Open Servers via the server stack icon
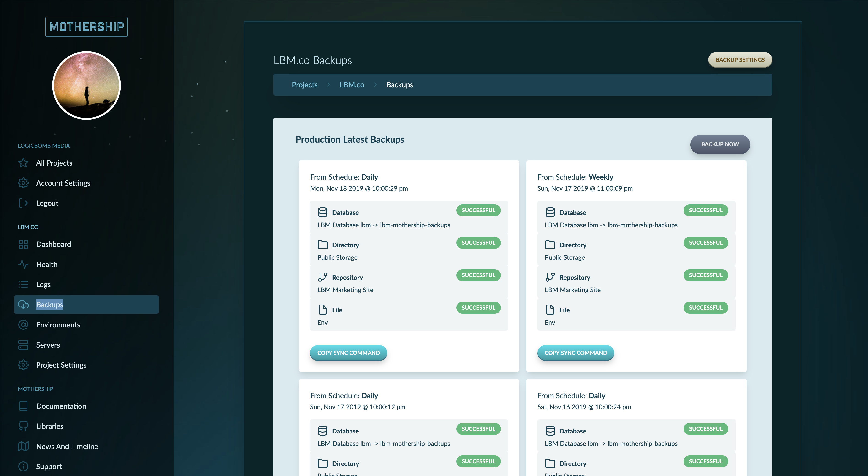The width and height of the screenshot is (868, 476). [x=23, y=345]
